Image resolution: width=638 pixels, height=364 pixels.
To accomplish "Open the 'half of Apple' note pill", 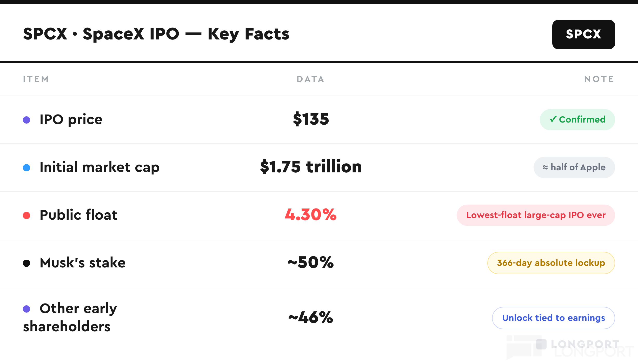I will (574, 167).
